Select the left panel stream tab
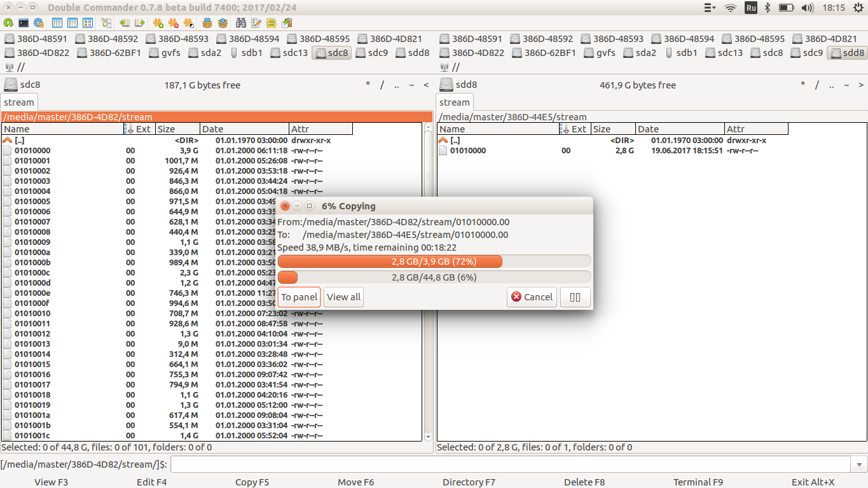Image resolution: width=868 pixels, height=488 pixels. pos(19,102)
